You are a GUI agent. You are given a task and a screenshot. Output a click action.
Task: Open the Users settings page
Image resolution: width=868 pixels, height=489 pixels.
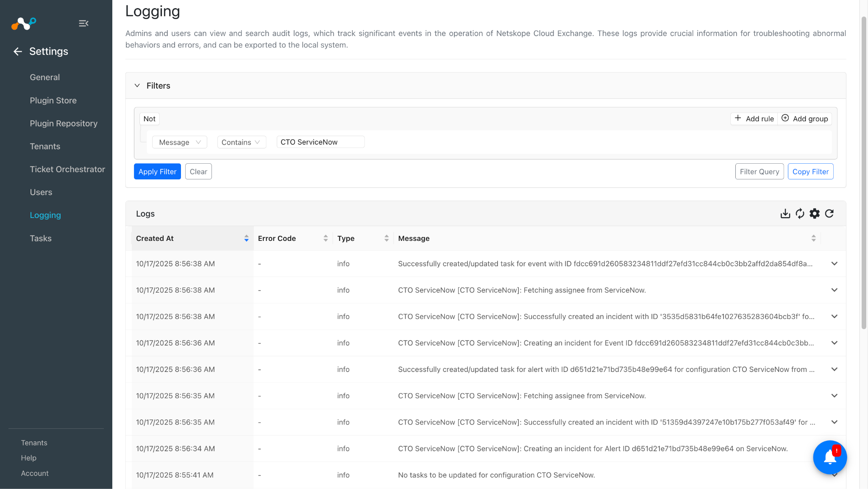(x=41, y=192)
